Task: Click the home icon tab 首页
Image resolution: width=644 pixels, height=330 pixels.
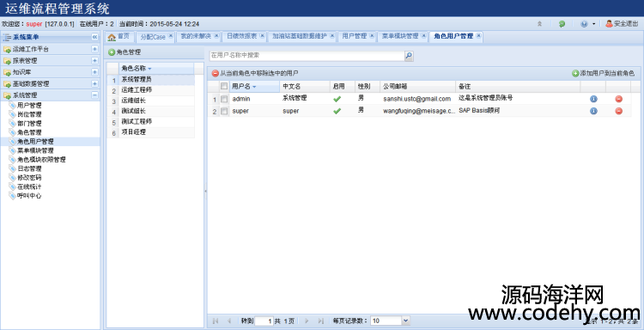Action: [119, 37]
